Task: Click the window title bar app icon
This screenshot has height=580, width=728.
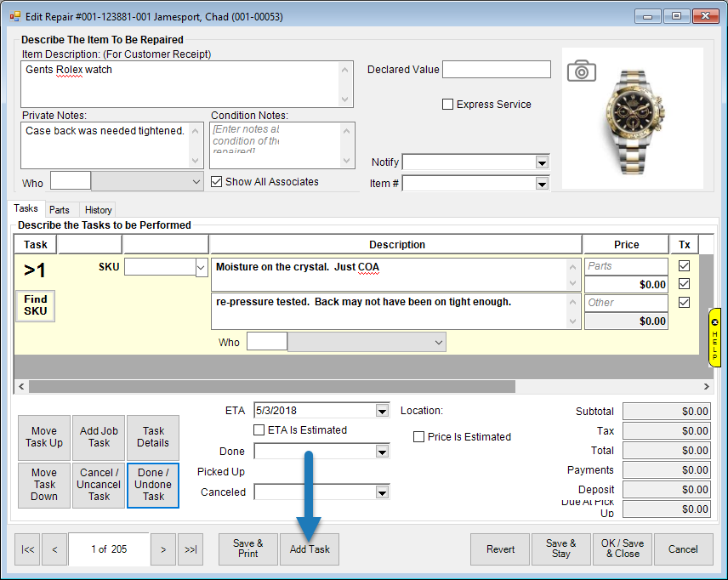Action: point(14,16)
